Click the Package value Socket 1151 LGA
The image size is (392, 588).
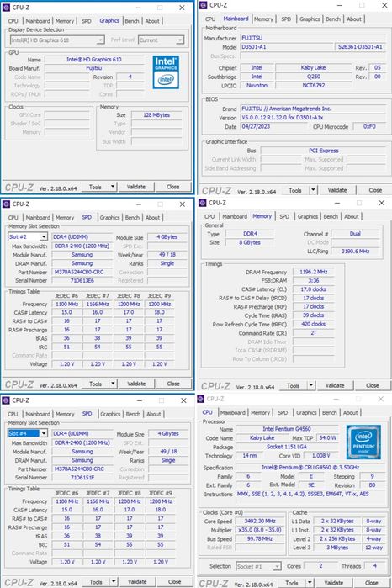tap(287, 447)
